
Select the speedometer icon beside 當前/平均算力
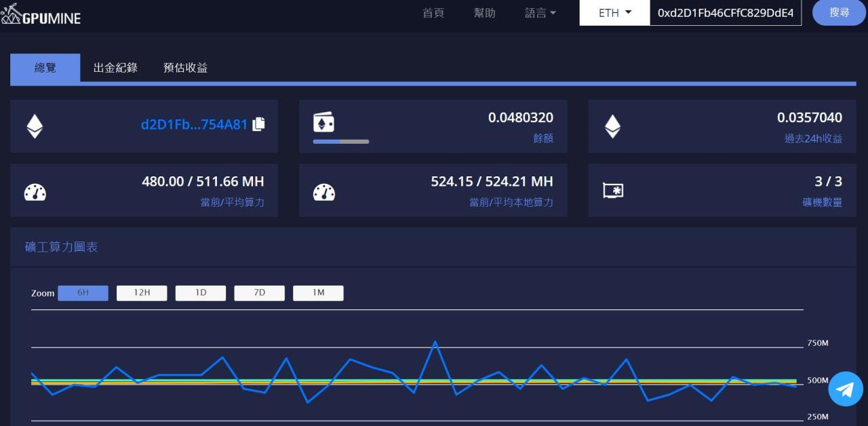point(35,191)
